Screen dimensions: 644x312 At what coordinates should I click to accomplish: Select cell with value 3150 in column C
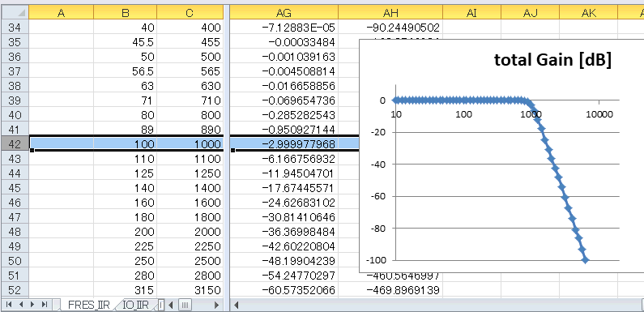click(190, 290)
